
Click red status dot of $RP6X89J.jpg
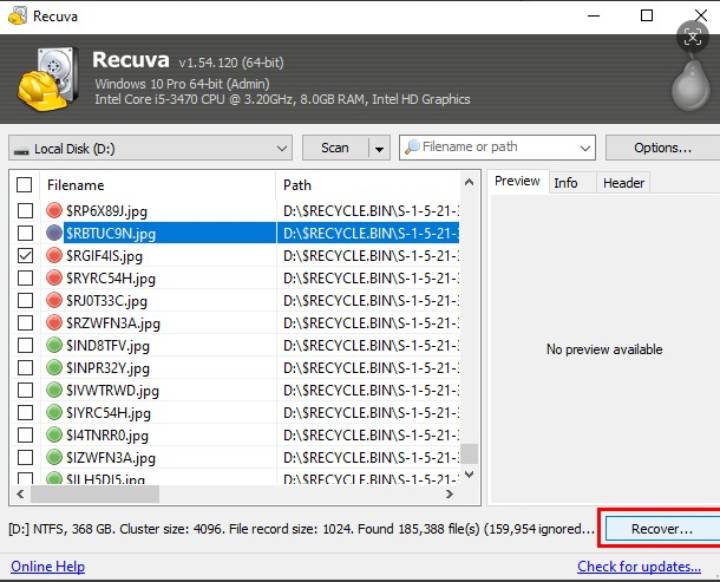[x=54, y=210]
